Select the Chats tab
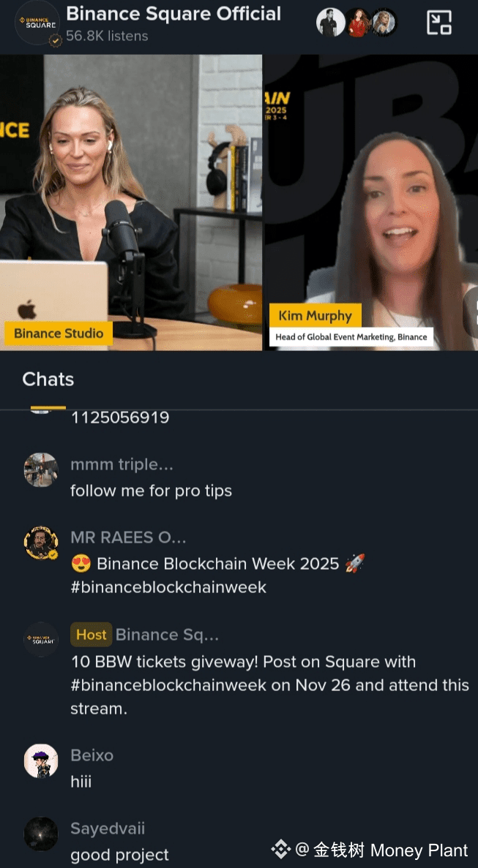 tap(48, 380)
